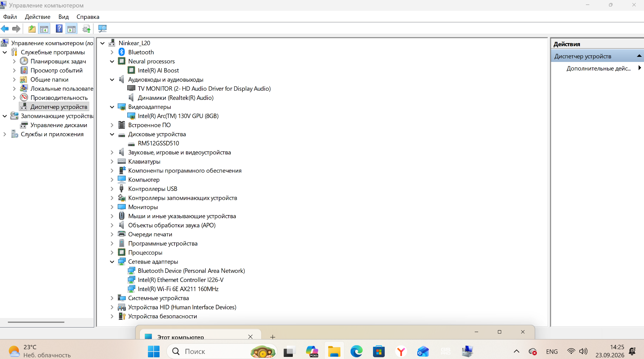Collapse the Сетевые адаптеры category
This screenshot has width=644, height=359.
coord(112,262)
